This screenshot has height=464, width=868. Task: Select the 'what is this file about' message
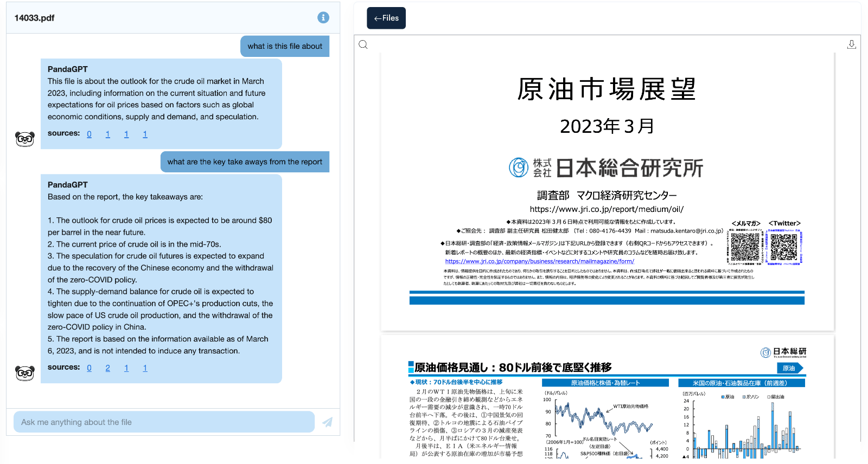tap(285, 46)
